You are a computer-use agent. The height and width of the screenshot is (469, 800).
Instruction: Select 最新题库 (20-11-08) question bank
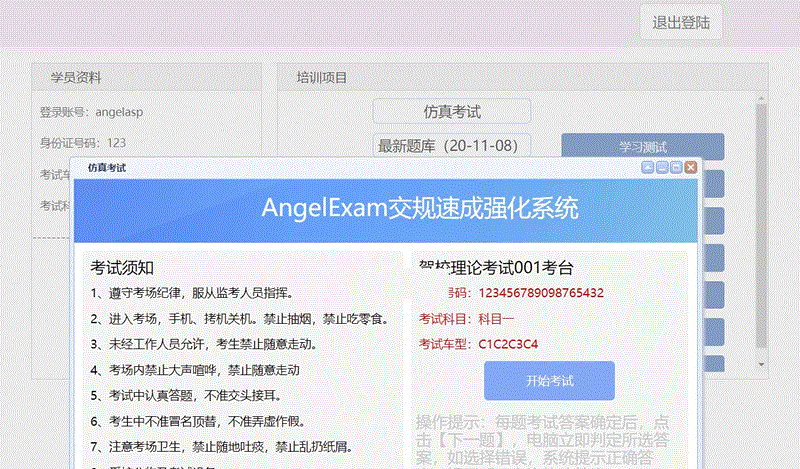451,146
